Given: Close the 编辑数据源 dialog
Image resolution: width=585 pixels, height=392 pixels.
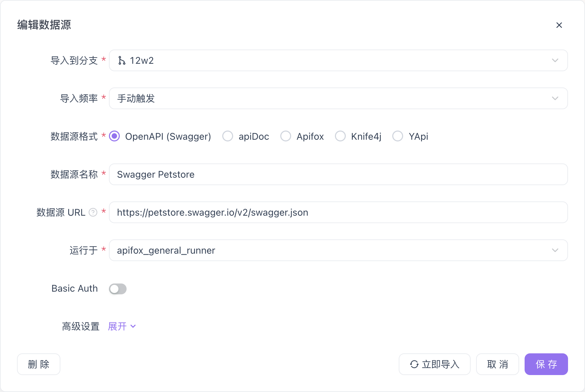Looking at the screenshot, I should (559, 25).
